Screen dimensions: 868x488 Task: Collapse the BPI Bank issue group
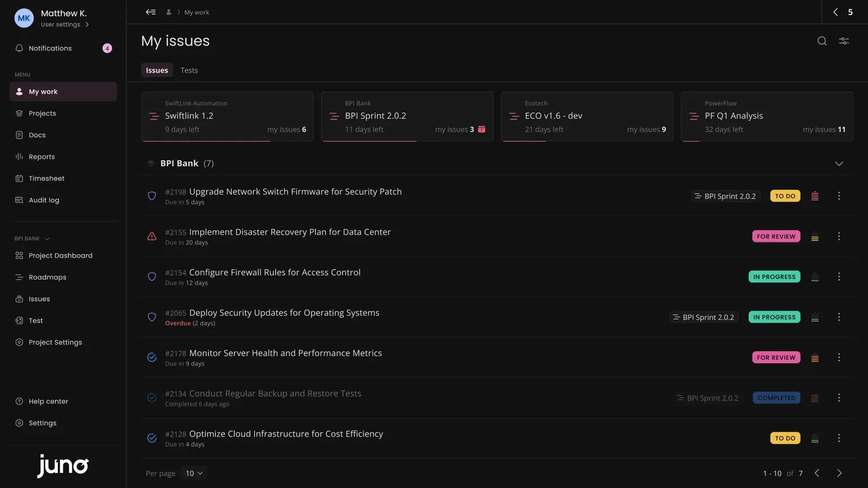tap(839, 164)
